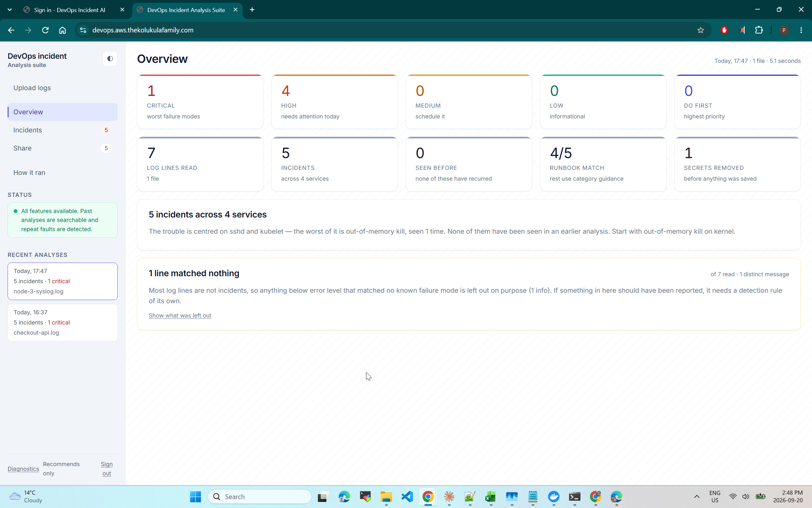Viewport: 812px width, 508px height.
Task: Select the High severity card
Action: click(334, 102)
